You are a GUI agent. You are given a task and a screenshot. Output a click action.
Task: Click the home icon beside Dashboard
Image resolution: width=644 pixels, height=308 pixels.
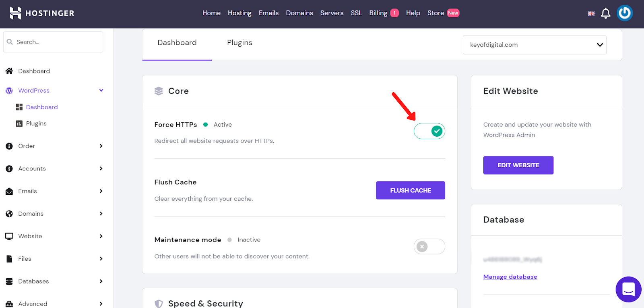[9, 71]
